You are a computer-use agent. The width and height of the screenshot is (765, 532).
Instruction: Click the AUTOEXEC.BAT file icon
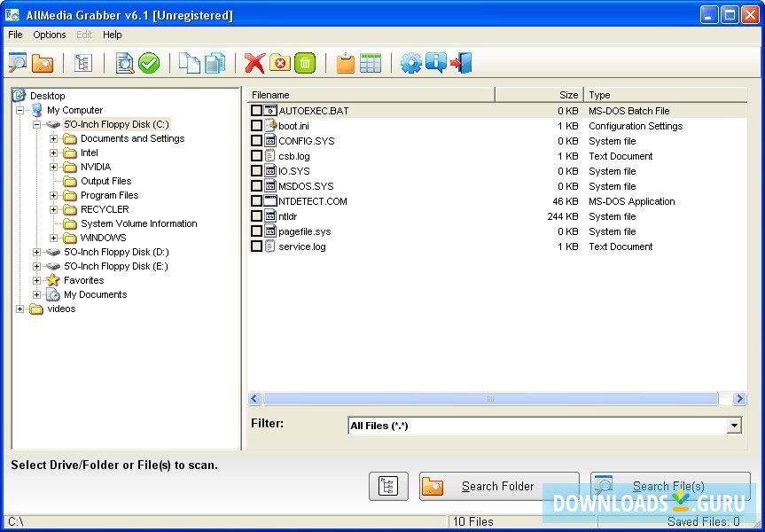(x=270, y=111)
